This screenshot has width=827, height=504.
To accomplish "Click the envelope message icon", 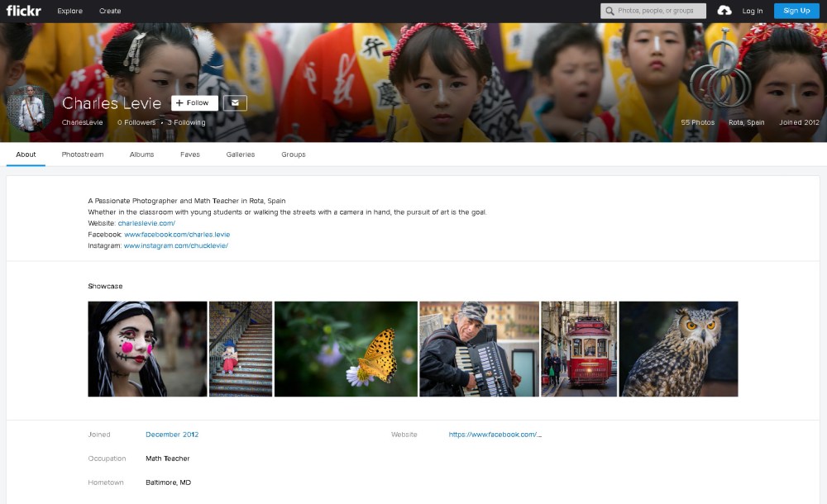I will click(x=235, y=103).
